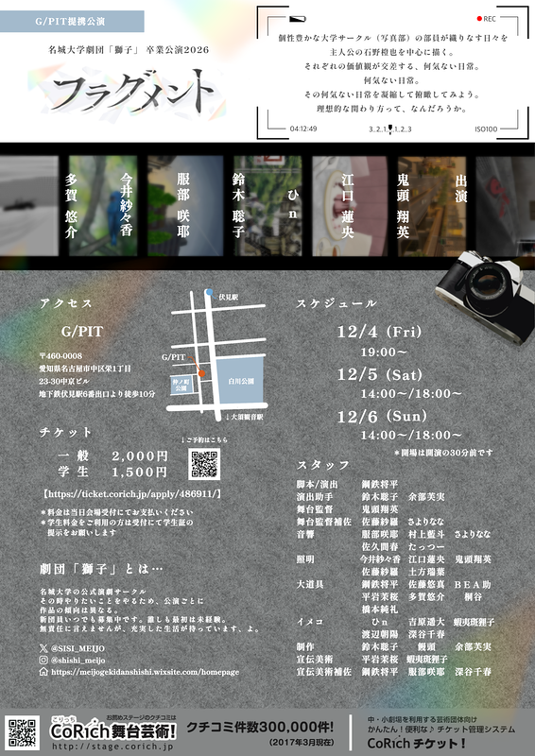Click the blue 伏見駅 station dot on map
This screenshot has height=756, width=535.
(x=209, y=292)
